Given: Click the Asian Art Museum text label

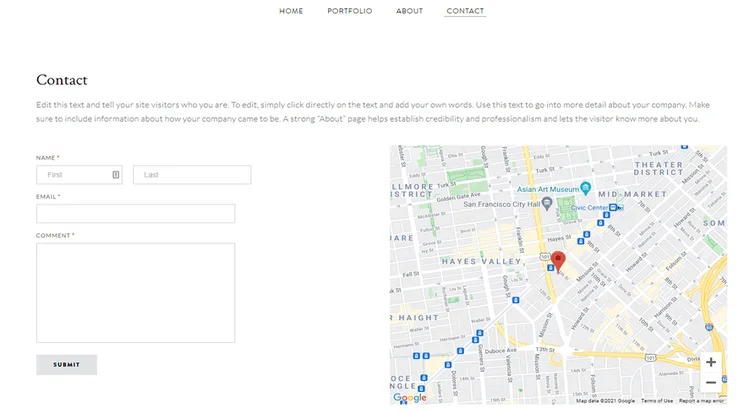Looking at the screenshot, I should pyautogui.click(x=548, y=189).
